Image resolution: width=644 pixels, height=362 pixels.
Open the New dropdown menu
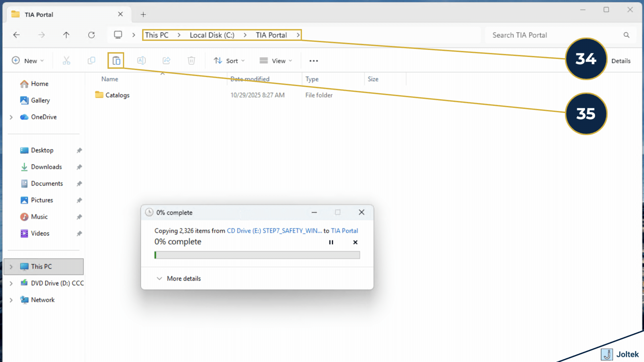29,61
